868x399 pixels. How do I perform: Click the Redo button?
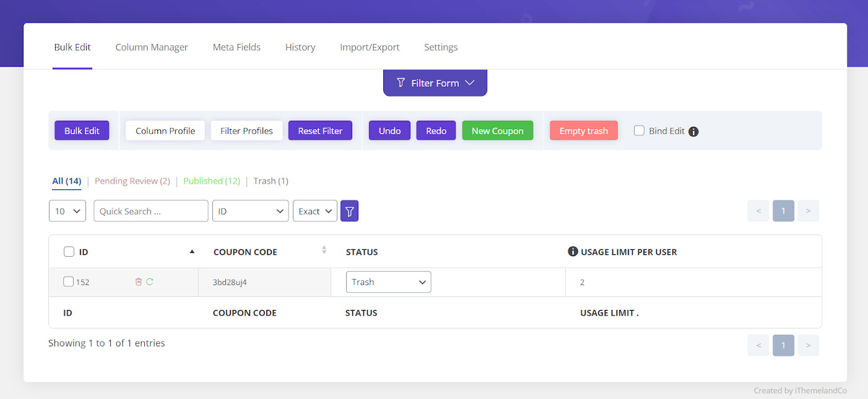point(436,131)
